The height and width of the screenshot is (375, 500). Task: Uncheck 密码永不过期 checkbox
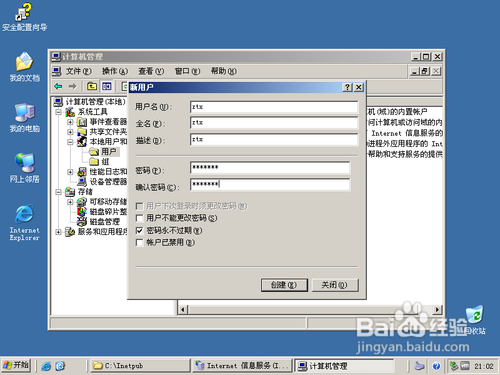pyautogui.click(x=139, y=231)
